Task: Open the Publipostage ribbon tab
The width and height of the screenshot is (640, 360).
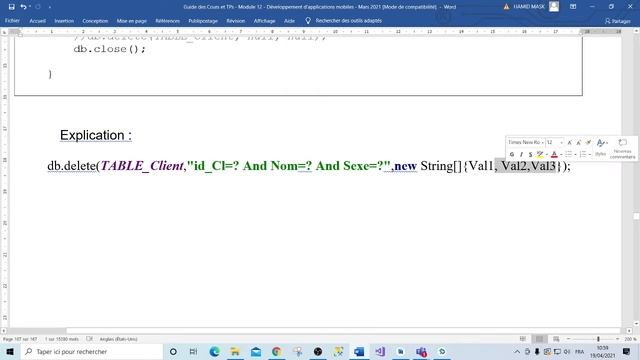Action: 203,20
